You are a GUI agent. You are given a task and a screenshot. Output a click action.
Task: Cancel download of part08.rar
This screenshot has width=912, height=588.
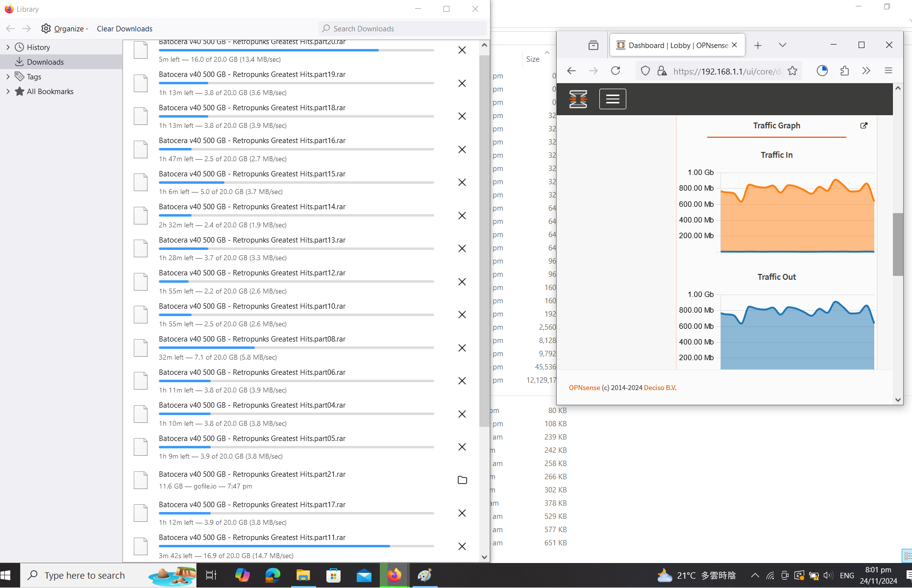(462, 348)
